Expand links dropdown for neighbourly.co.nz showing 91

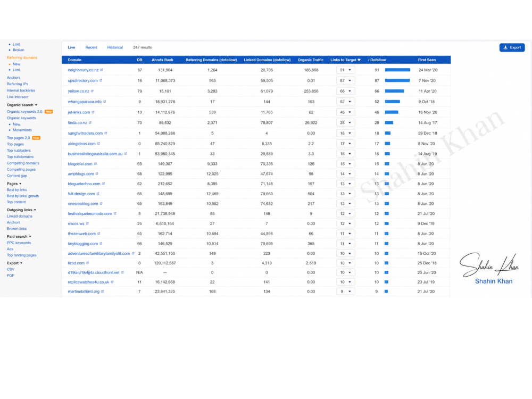(345, 70)
